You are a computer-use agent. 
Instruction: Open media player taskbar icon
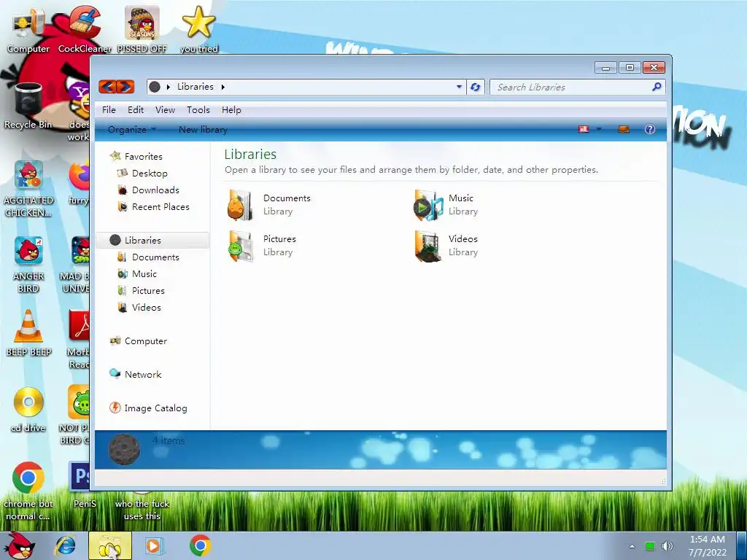[x=153, y=545]
